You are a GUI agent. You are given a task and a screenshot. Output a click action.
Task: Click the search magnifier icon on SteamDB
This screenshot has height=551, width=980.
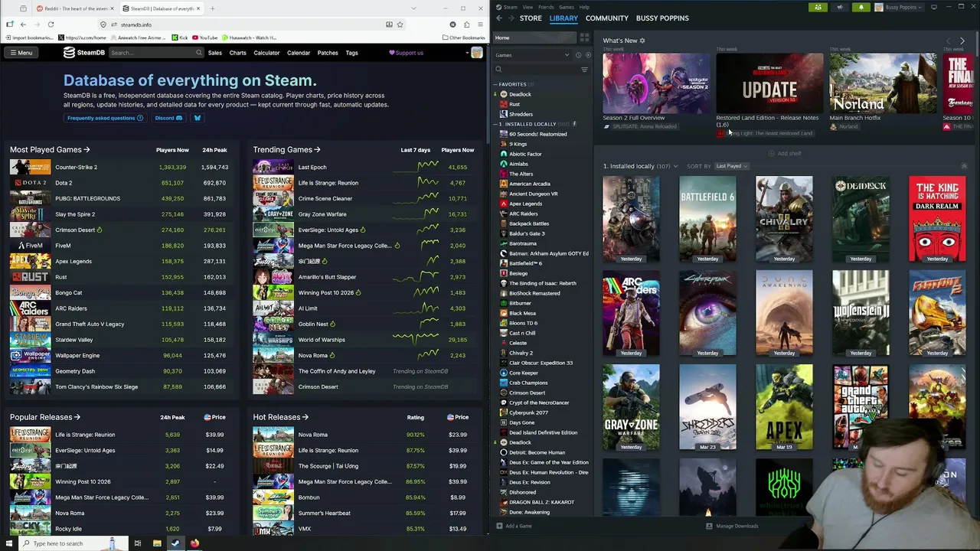pos(199,53)
